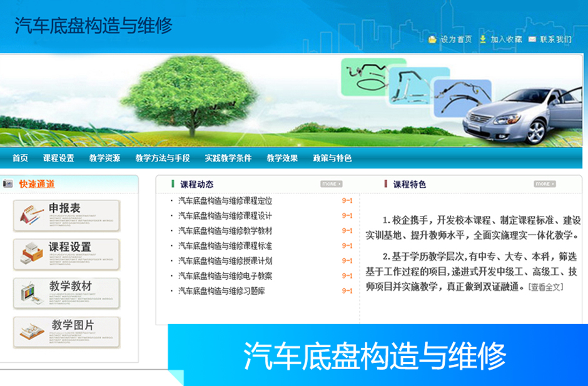Screen dimensions: 588x386
Task: Click the 课程设置 box icon
Action: tap(31, 252)
